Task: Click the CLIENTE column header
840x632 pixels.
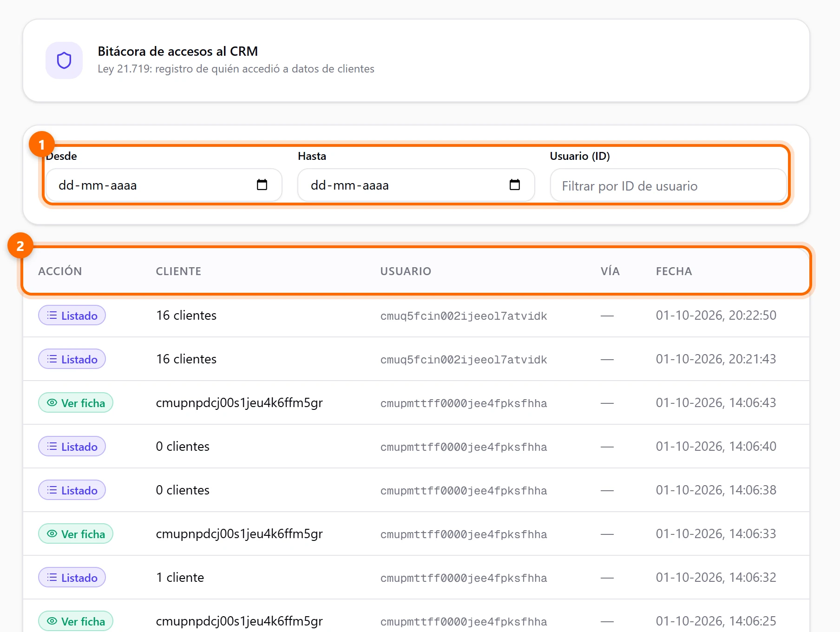Action: [x=178, y=271]
